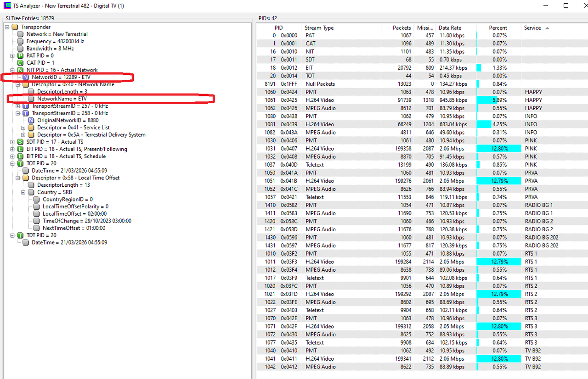Click the TOT row with PID 0x0014

(422, 76)
